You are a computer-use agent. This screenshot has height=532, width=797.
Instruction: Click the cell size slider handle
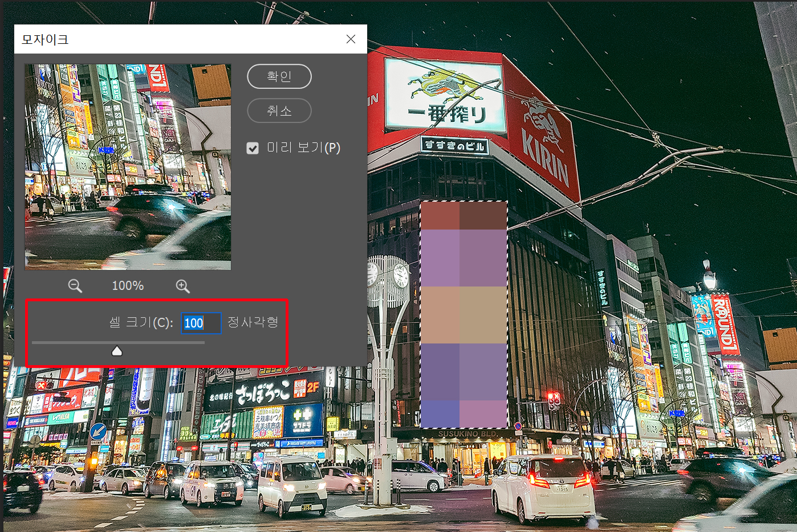coord(117,351)
